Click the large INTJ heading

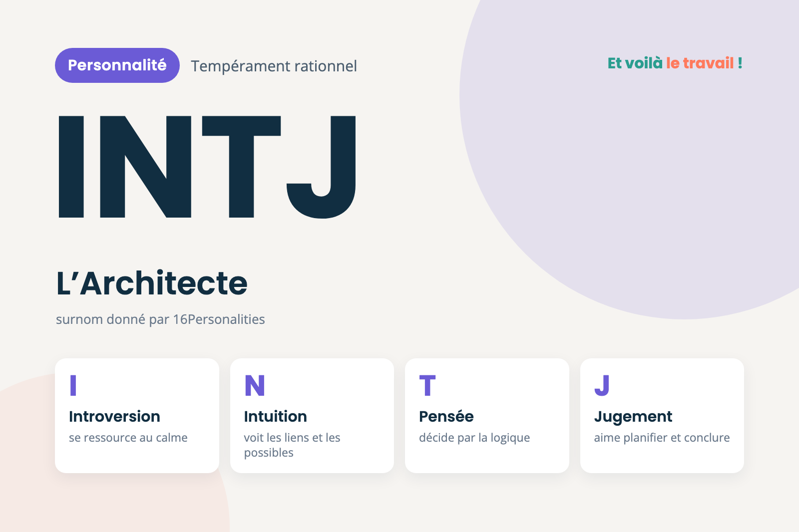point(207,167)
